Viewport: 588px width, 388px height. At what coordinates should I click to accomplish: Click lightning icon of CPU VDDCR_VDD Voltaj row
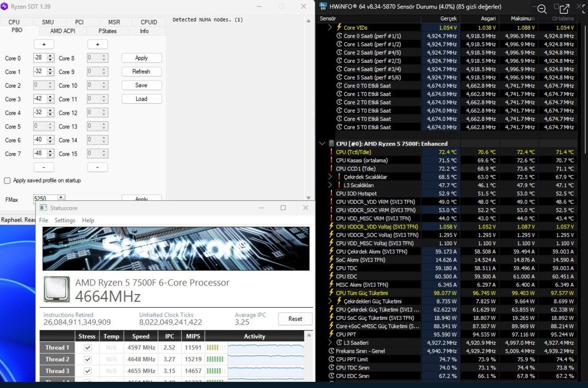click(331, 227)
